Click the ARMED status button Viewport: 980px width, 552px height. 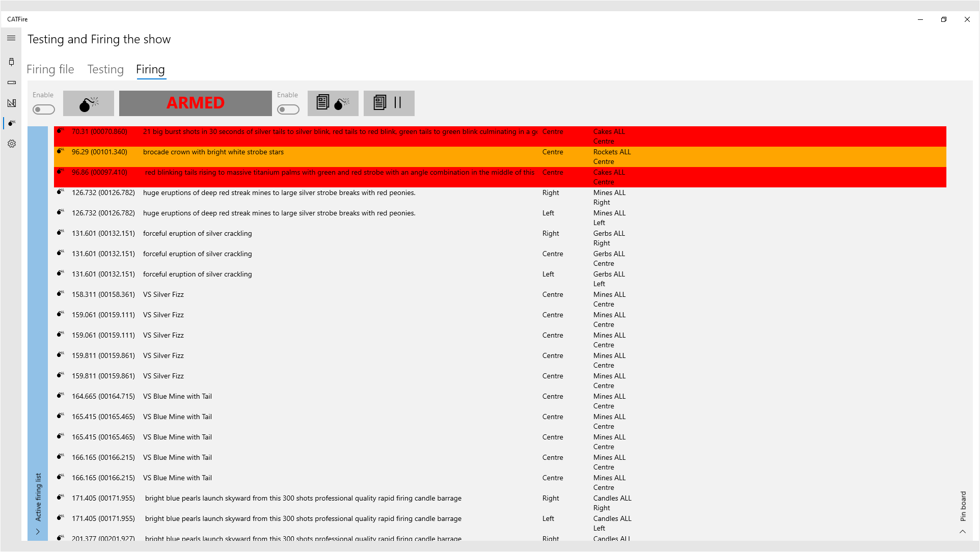point(195,103)
